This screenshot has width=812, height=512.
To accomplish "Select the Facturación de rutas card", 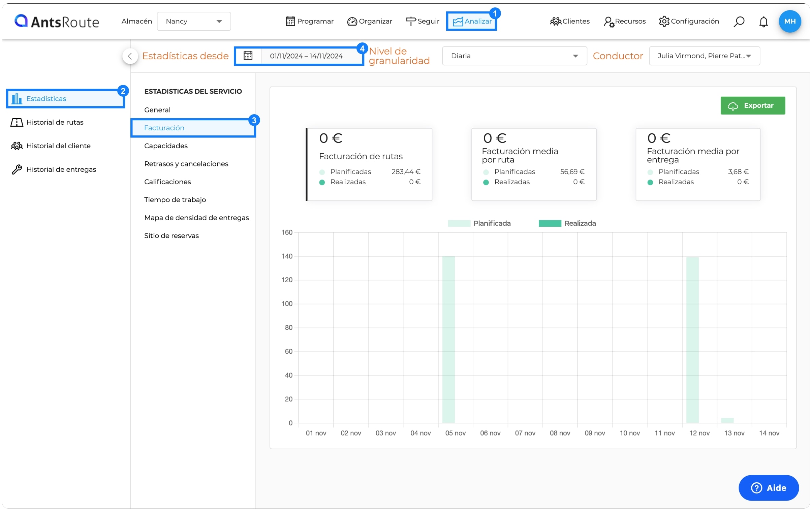I will (x=369, y=164).
